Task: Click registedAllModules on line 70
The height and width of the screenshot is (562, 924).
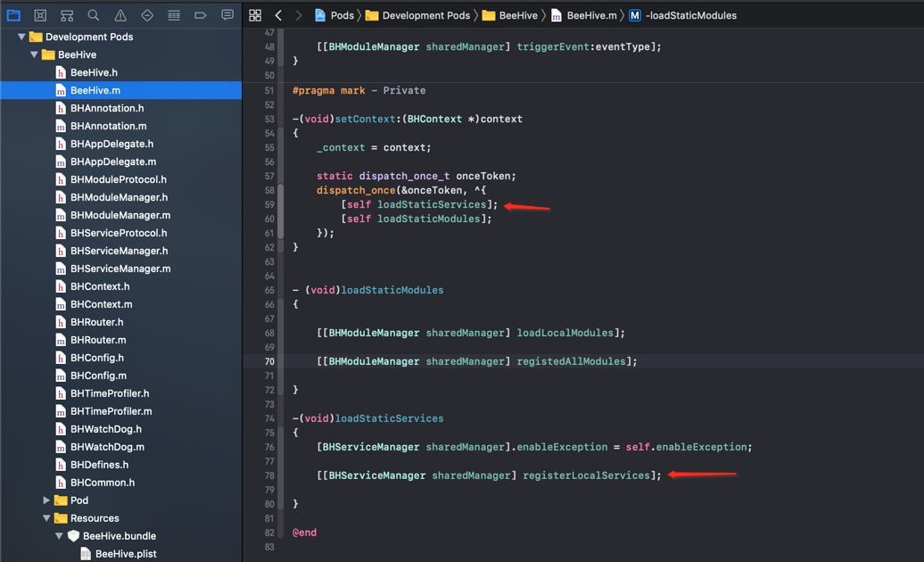Action: click(x=571, y=361)
